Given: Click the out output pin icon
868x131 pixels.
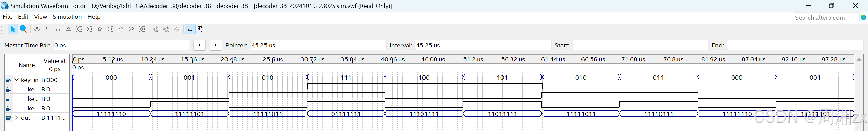Looking at the screenshot, I should coord(8,118).
